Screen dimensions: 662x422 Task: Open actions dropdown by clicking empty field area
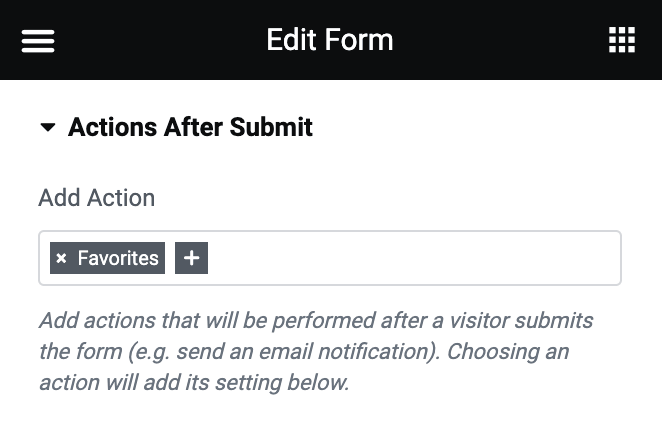click(414, 258)
